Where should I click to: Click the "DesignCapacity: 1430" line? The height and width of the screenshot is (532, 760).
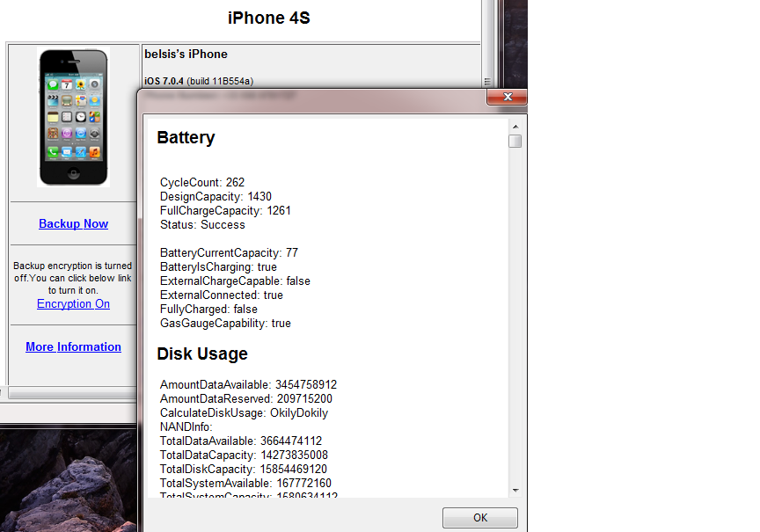click(x=216, y=196)
